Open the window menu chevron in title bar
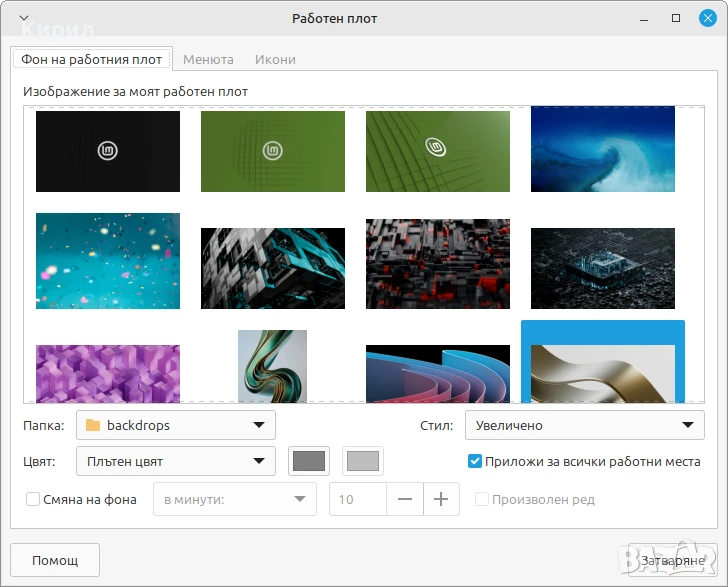728x587 pixels. click(x=24, y=18)
